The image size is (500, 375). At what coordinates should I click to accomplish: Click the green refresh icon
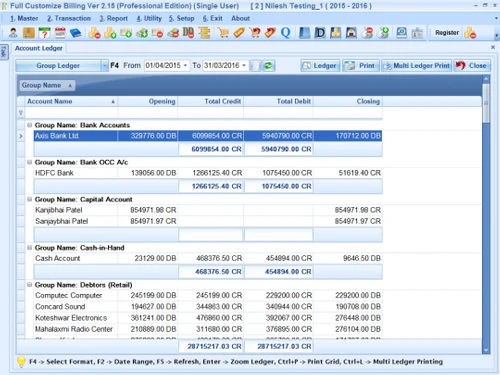(268, 66)
